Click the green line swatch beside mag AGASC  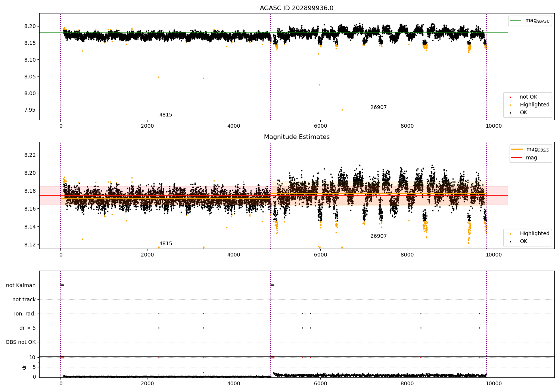(516, 21)
